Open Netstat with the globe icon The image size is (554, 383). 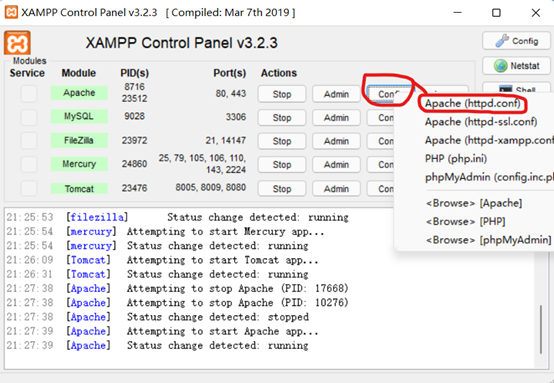coord(516,66)
